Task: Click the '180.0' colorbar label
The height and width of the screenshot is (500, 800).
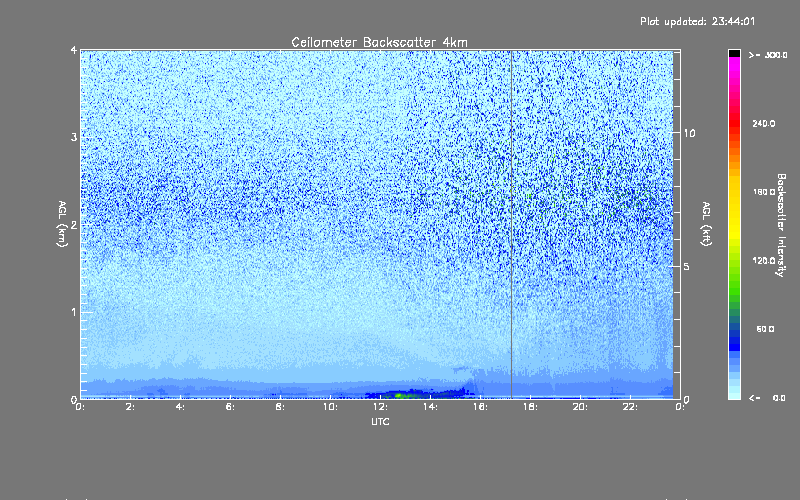Action: coord(764,192)
